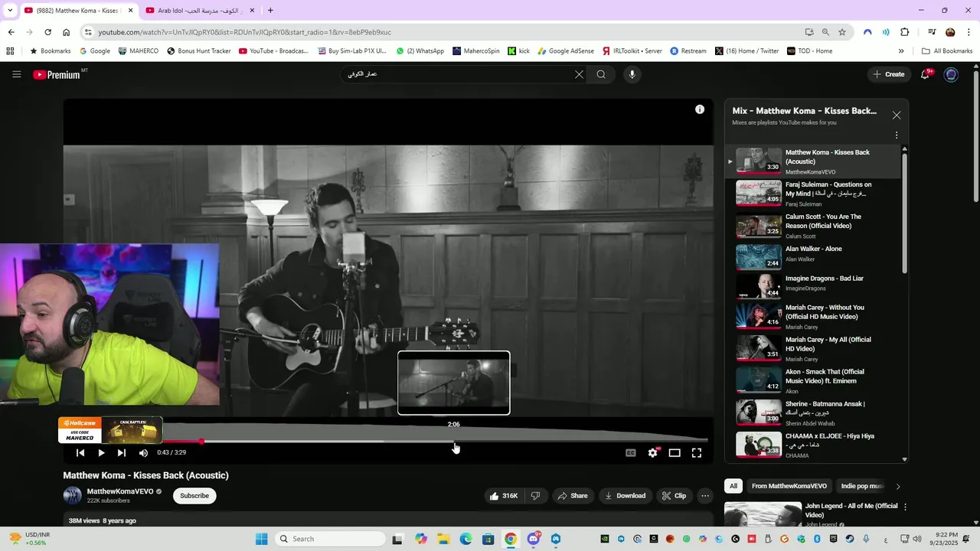Open the Windows Start menu
This screenshot has width=980, height=551.
(261, 539)
